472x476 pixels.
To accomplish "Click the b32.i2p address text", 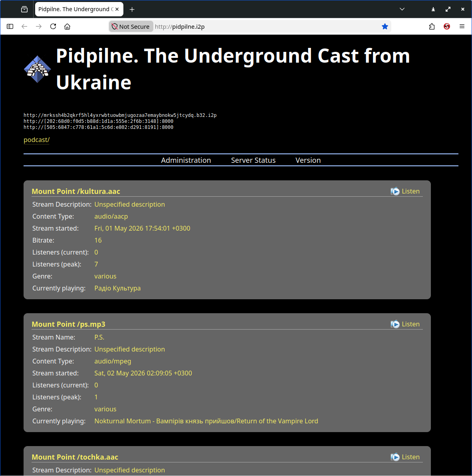I will click(x=120, y=115).
